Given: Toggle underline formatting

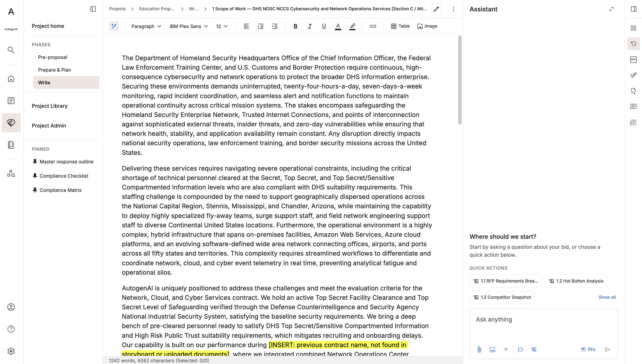Looking at the screenshot, I should point(324,26).
